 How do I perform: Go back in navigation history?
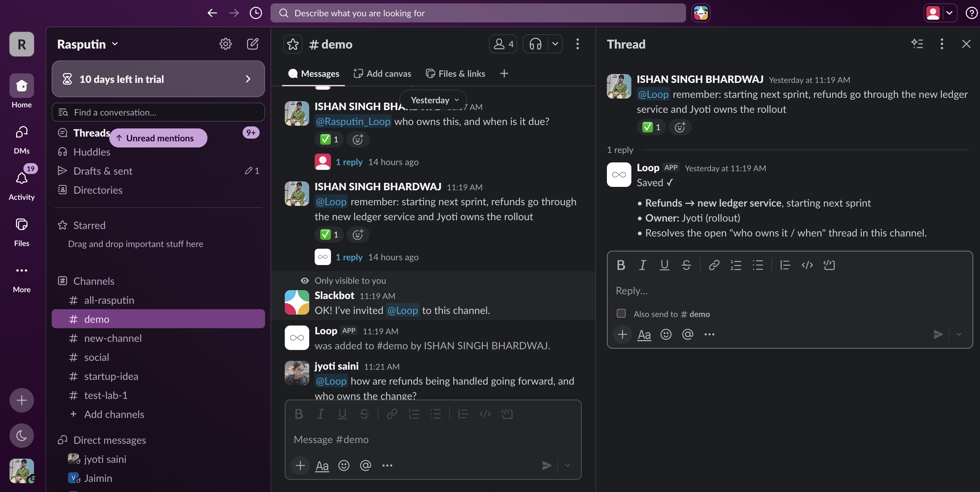[212, 13]
